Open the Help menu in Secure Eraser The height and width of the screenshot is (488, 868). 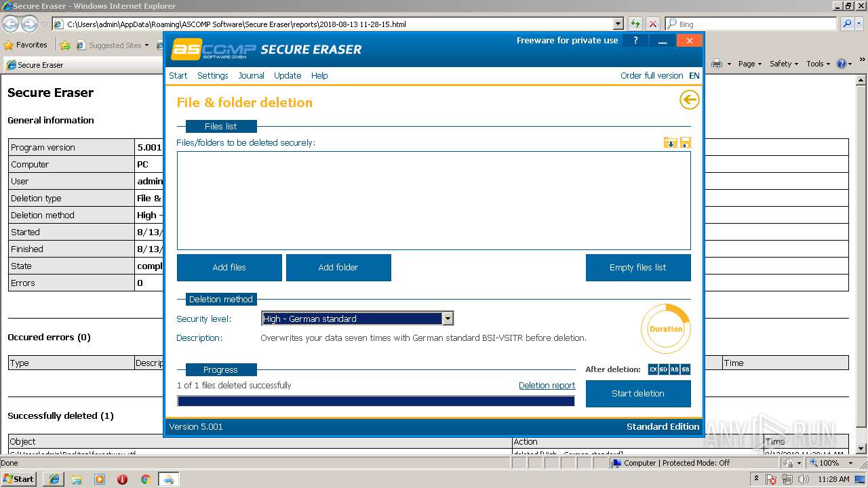pyautogui.click(x=319, y=75)
